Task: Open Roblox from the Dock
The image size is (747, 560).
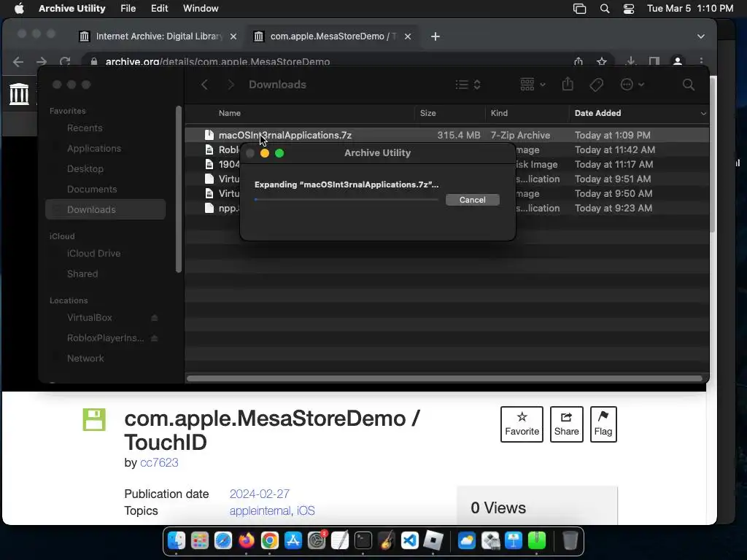Action: [433, 541]
